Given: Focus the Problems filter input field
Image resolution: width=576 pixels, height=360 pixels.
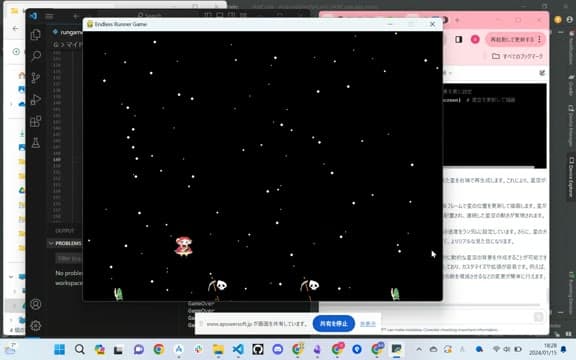Looking at the screenshot, I should coord(69,259).
